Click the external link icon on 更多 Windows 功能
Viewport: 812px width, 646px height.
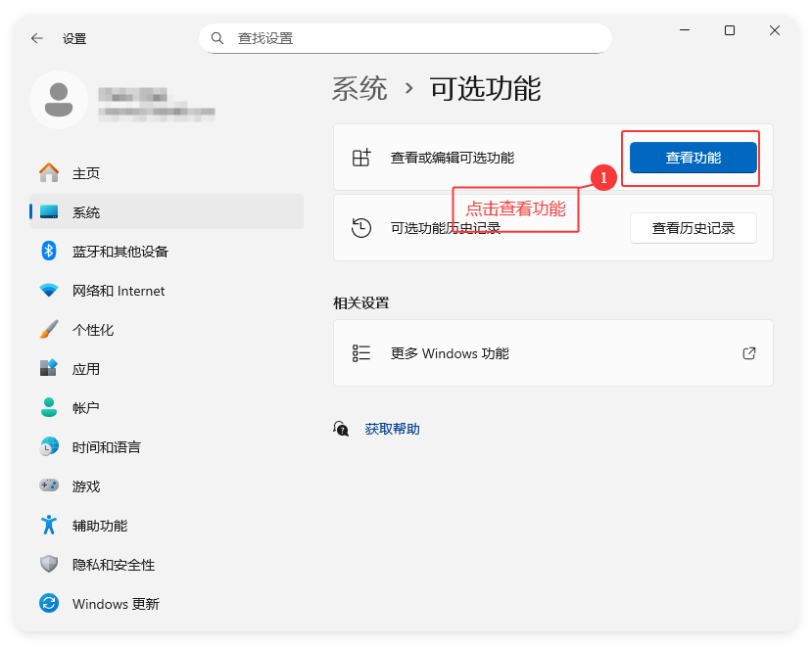click(x=749, y=353)
